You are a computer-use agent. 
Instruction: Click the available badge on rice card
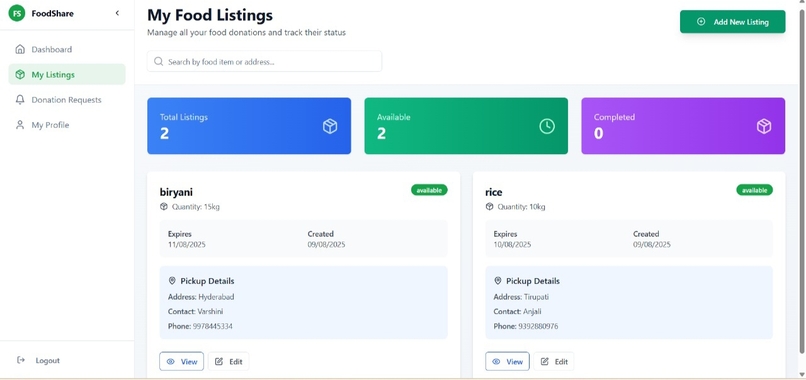coord(755,190)
